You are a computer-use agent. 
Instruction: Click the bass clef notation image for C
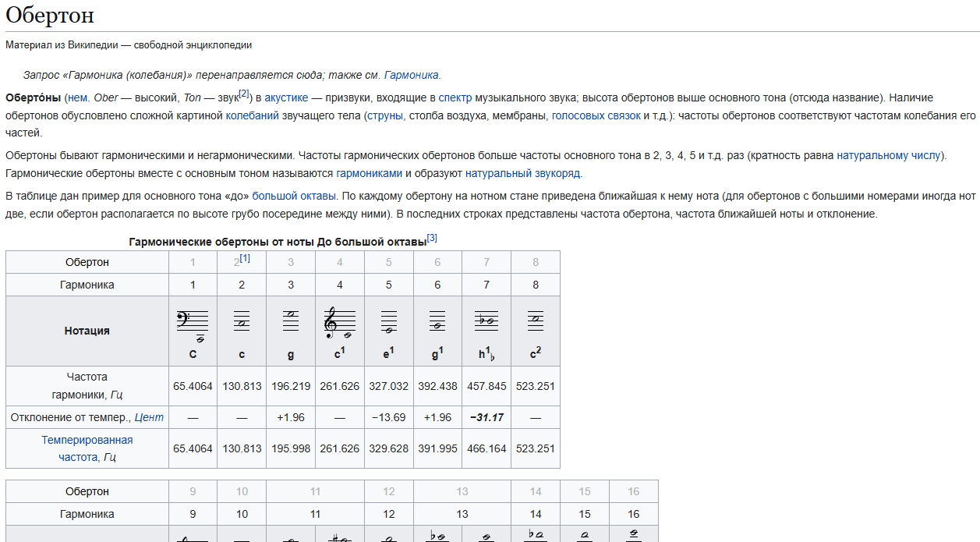(193, 325)
